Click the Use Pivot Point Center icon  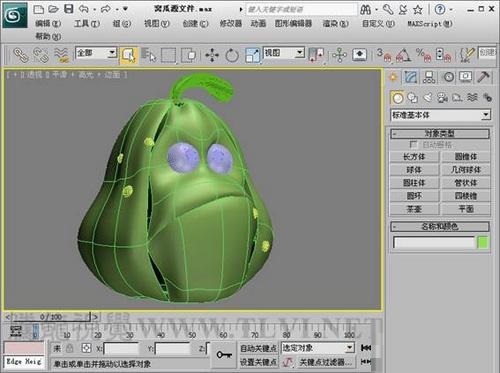point(316,55)
